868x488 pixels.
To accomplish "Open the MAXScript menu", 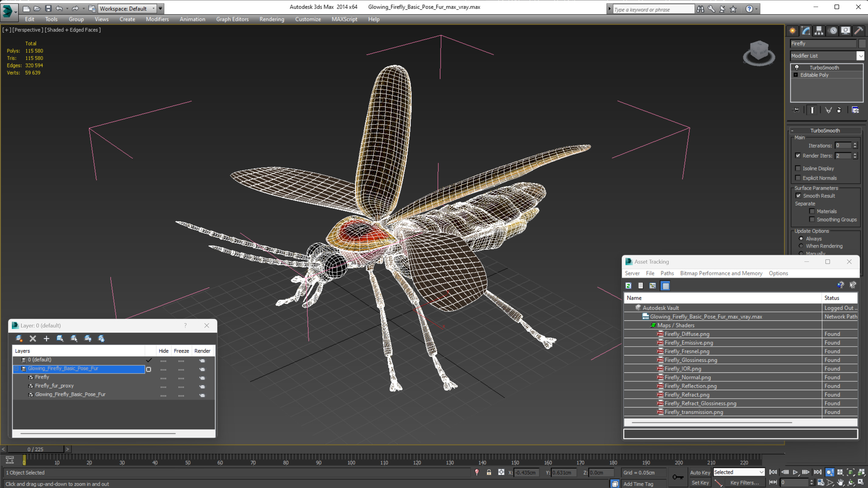I will pos(344,19).
